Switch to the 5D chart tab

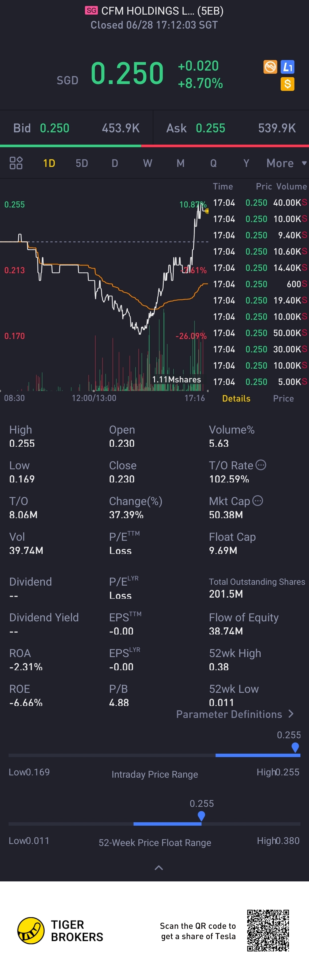tap(82, 163)
